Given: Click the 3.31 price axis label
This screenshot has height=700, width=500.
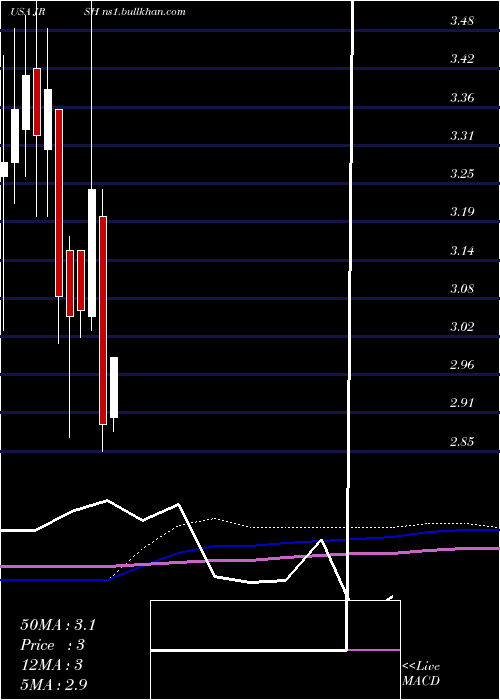Looking at the screenshot, I should [x=462, y=135].
